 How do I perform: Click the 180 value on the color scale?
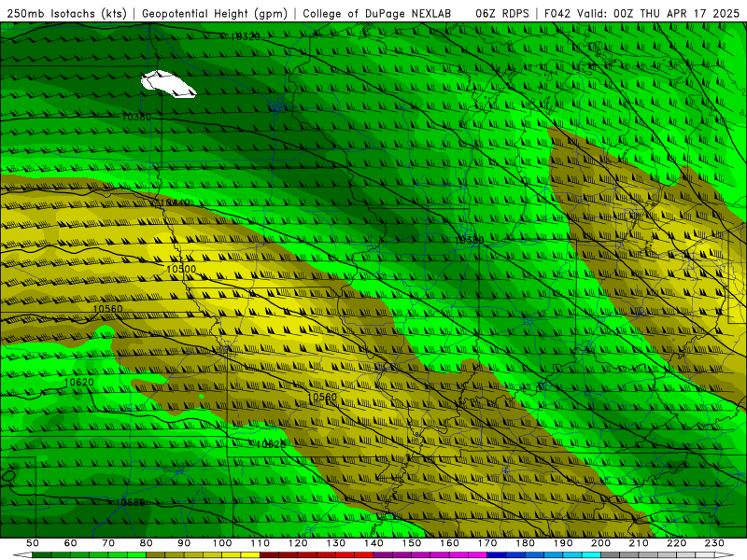525,543
